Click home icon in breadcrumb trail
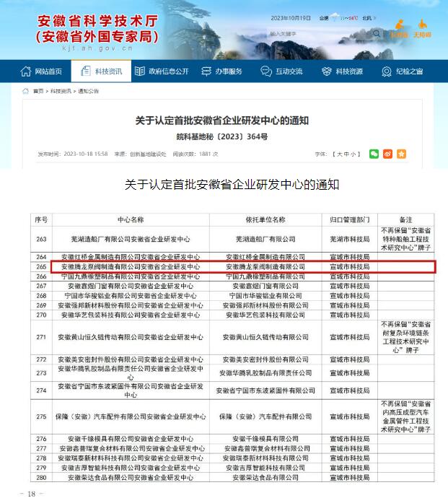The width and height of the screenshot is (448, 498). coord(25,91)
